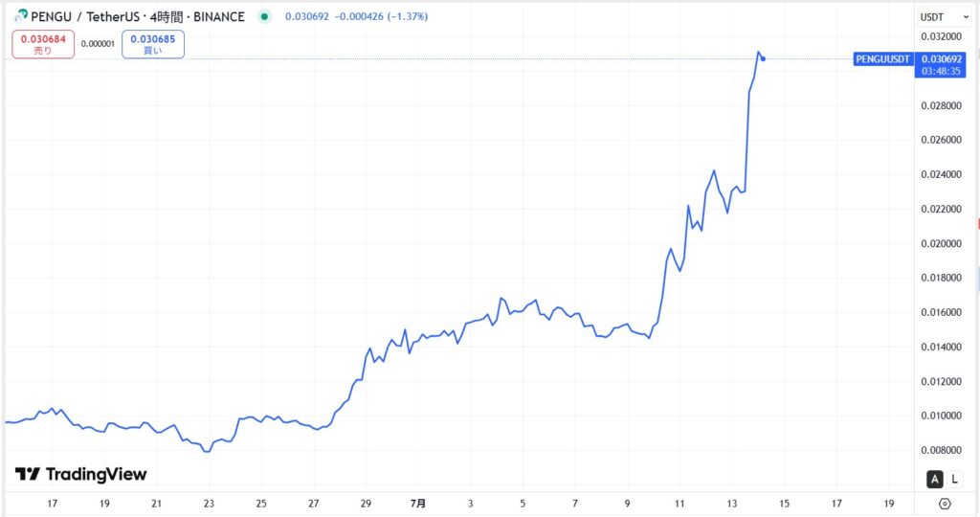Open chart settings hexagon icon
Image resolution: width=980 pixels, height=517 pixels.
point(945,504)
